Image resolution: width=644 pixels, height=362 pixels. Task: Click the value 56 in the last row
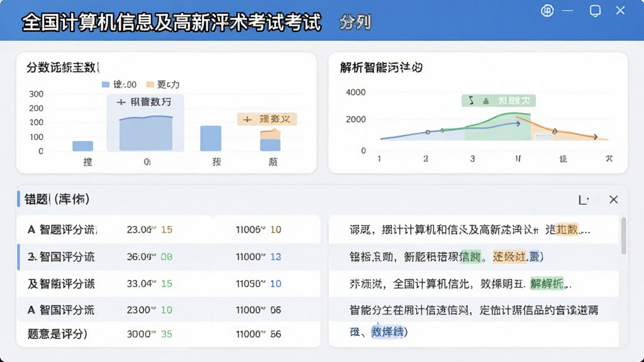click(275, 334)
